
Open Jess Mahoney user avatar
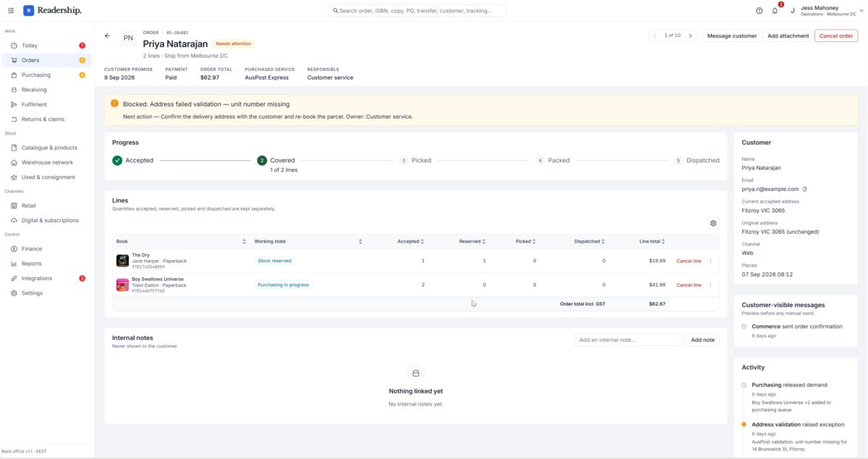pos(793,11)
